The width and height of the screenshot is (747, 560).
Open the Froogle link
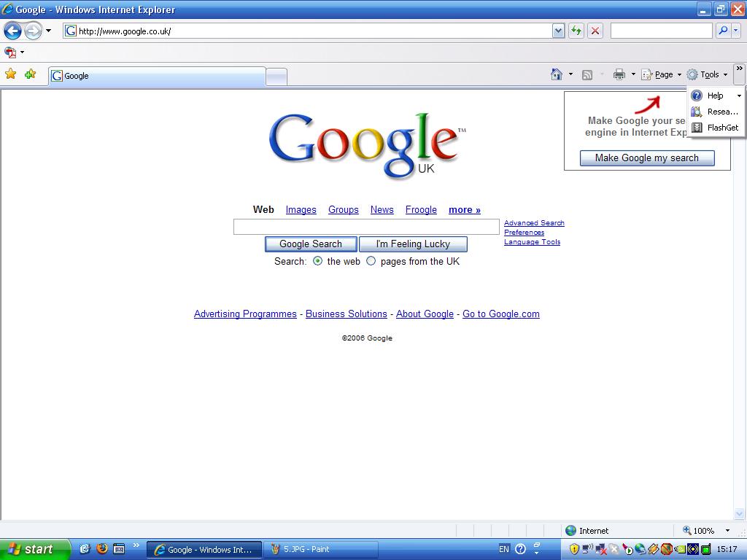point(421,209)
